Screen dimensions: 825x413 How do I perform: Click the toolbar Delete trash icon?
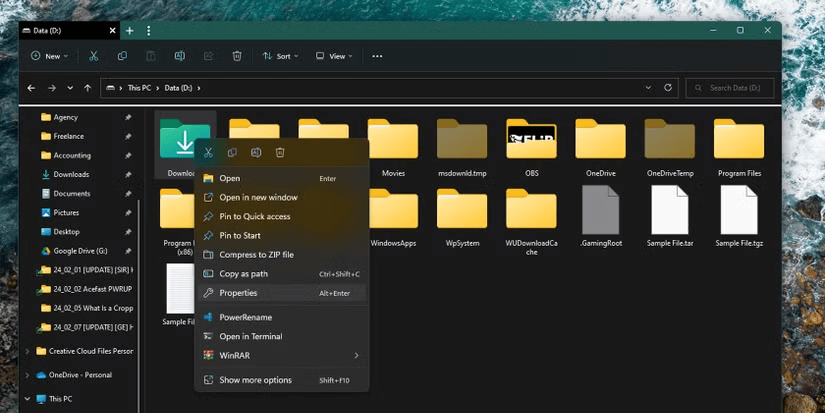pyautogui.click(x=237, y=56)
